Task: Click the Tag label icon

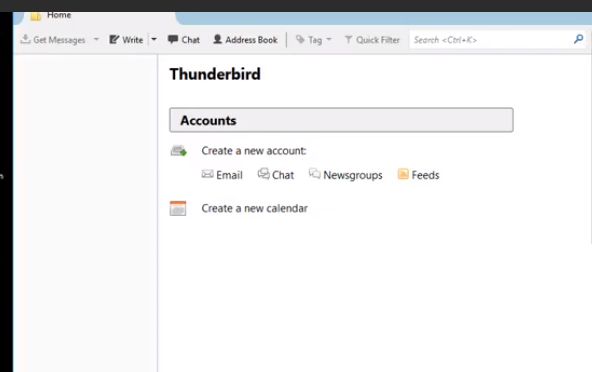Action: (x=300, y=39)
